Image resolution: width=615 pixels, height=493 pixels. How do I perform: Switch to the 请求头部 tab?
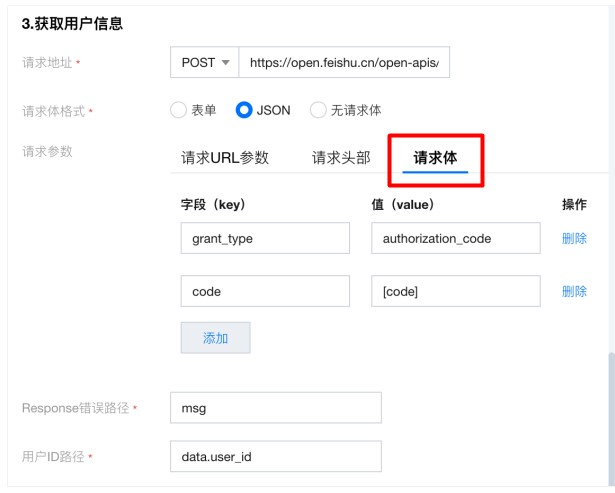click(x=341, y=158)
